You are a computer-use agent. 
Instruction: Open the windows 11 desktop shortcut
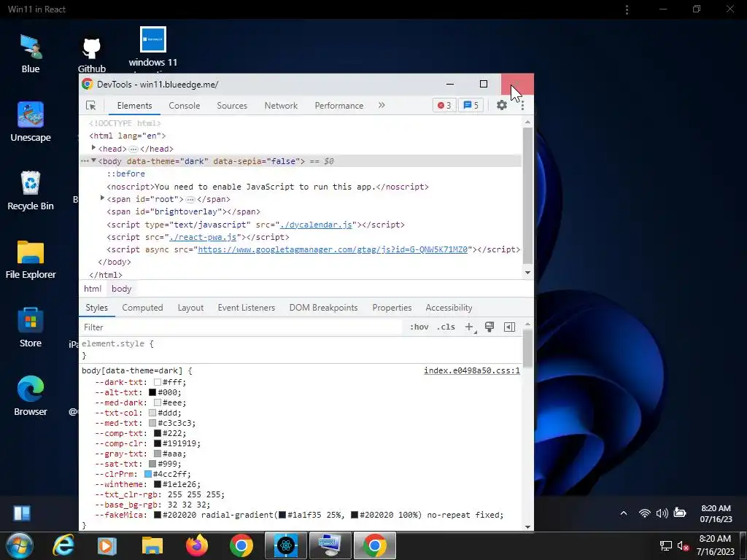(x=153, y=47)
